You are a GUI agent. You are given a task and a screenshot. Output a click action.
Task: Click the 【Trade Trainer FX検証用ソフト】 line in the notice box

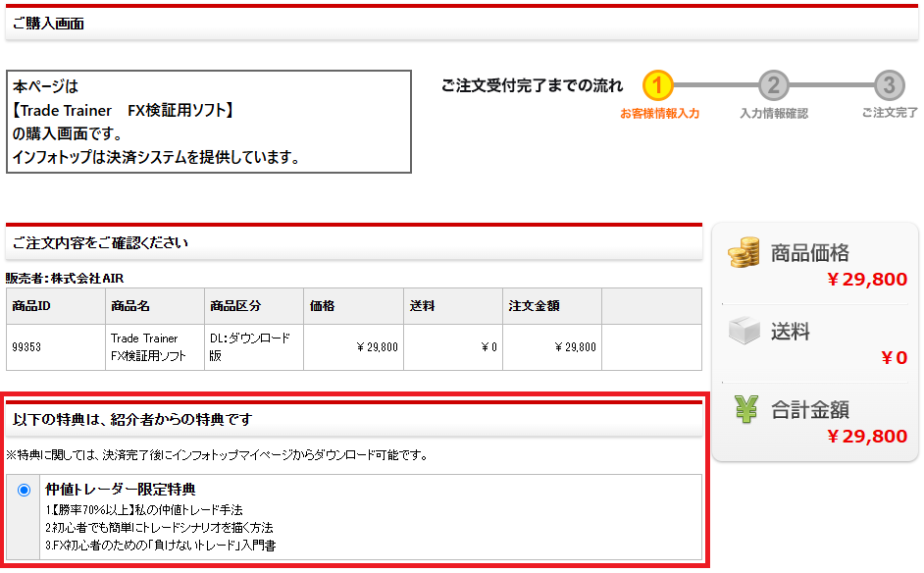click(124, 110)
